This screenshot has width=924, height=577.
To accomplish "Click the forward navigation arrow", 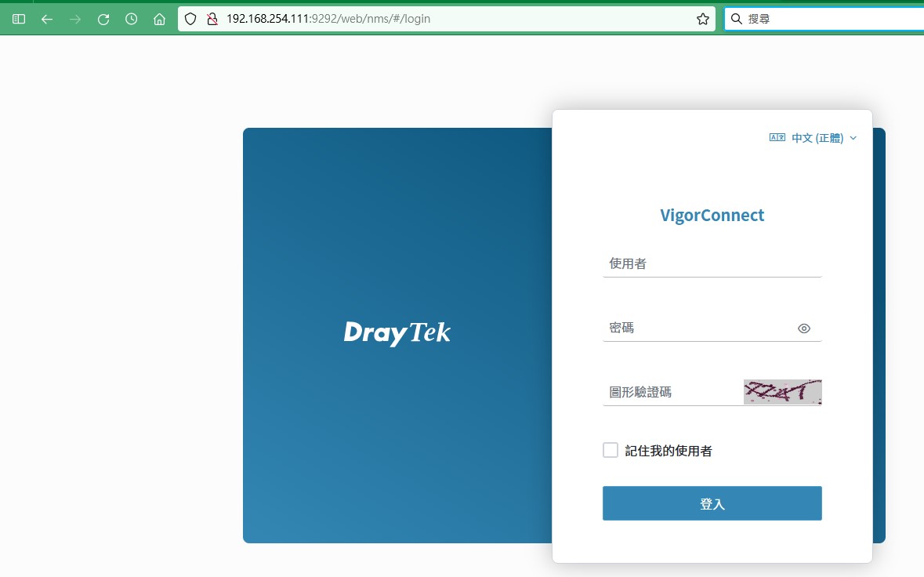I will pos(75,19).
